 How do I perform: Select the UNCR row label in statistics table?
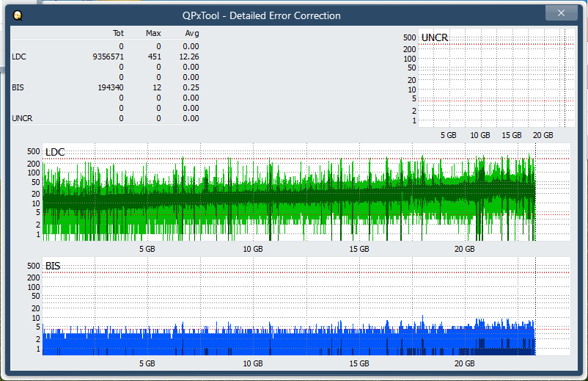coord(22,118)
